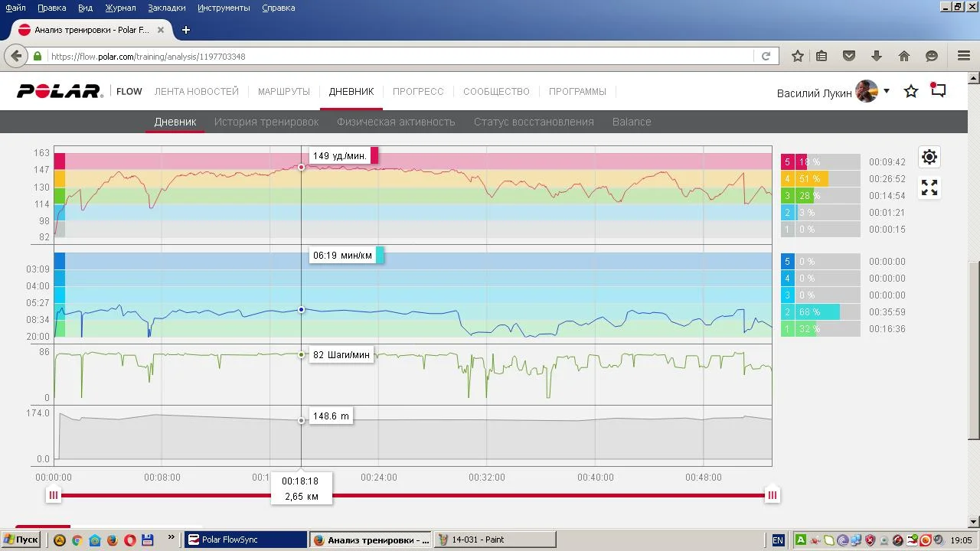Click browser Home icon
The width and height of the screenshot is (980, 551).
tap(904, 56)
